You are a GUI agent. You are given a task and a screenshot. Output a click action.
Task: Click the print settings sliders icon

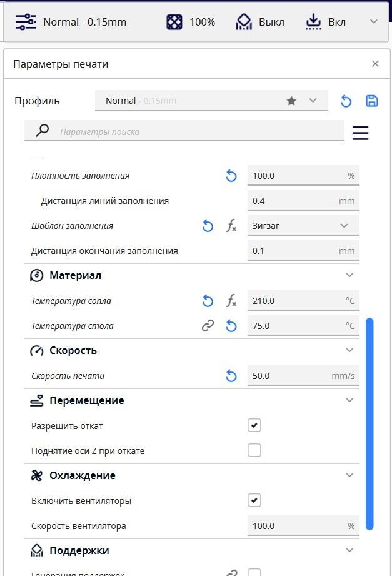[26, 22]
